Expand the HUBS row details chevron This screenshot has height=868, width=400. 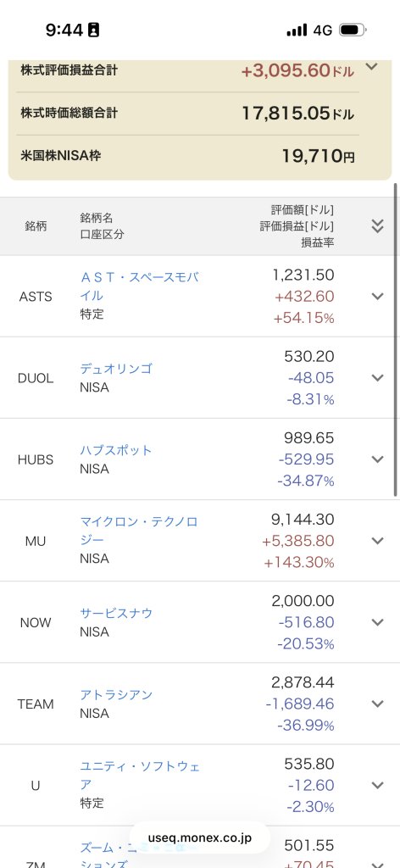click(377, 459)
